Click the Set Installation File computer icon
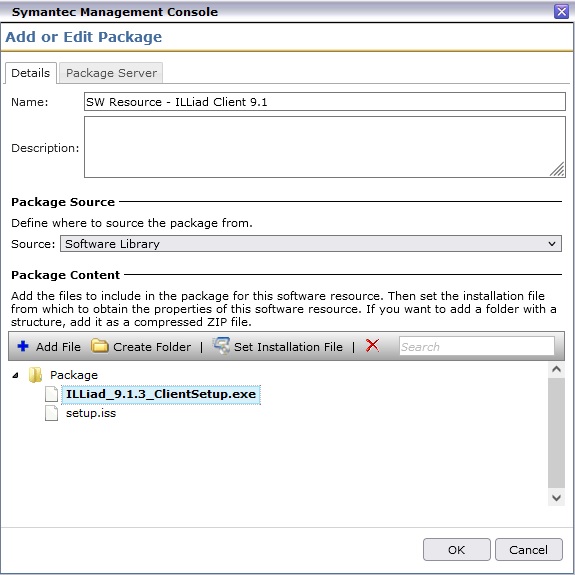 click(x=221, y=346)
